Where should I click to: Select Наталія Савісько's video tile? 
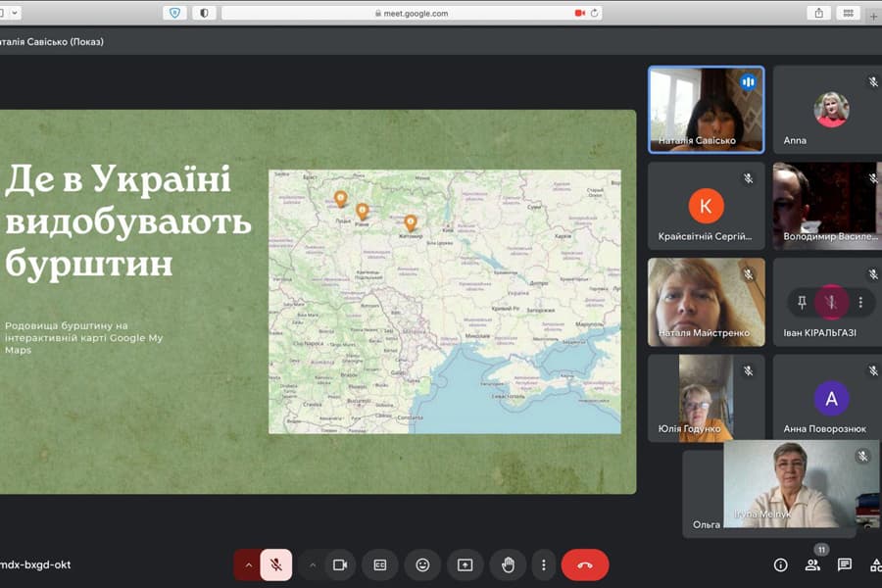click(706, 109)
